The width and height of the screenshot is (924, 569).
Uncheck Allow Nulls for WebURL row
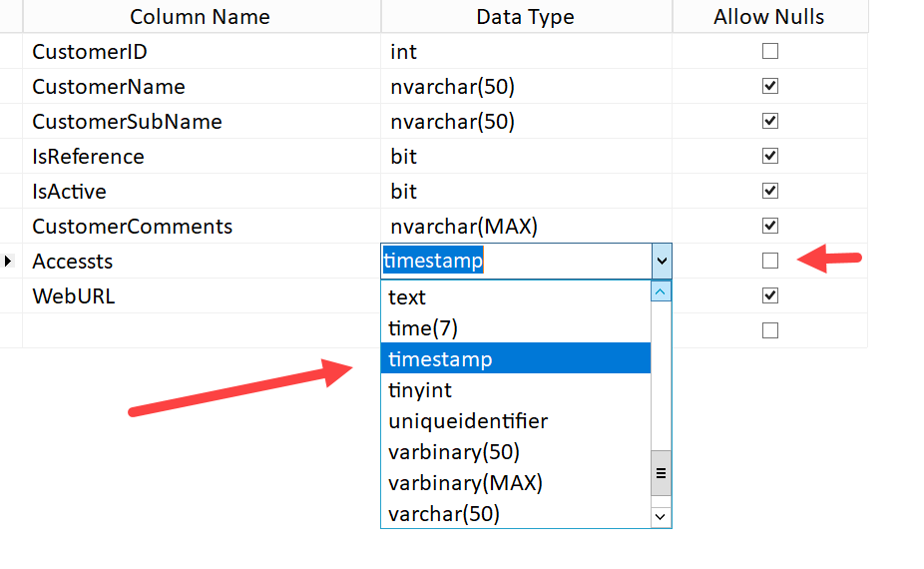point(769,295)
